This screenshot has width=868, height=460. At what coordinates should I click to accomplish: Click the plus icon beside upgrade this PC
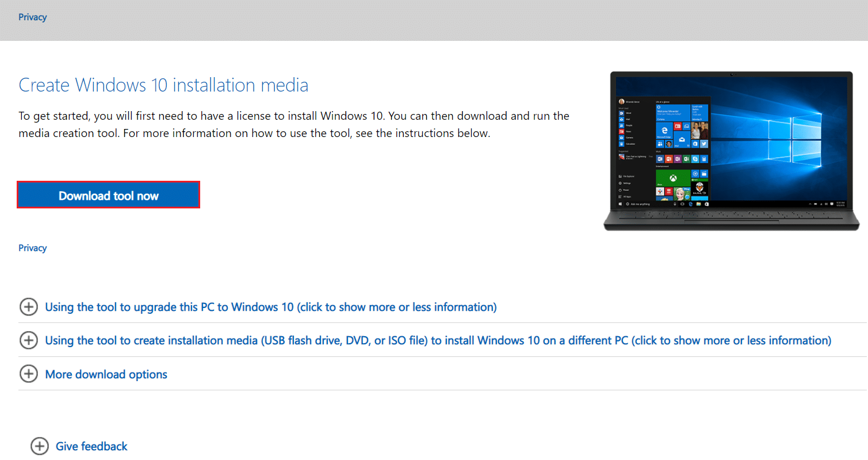click(29, 307)
